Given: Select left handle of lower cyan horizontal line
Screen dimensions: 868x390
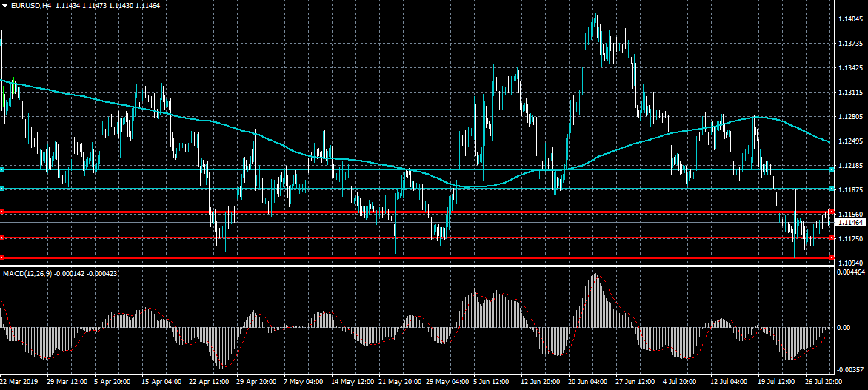Looking at the screenshot, I should pos(2,189).
